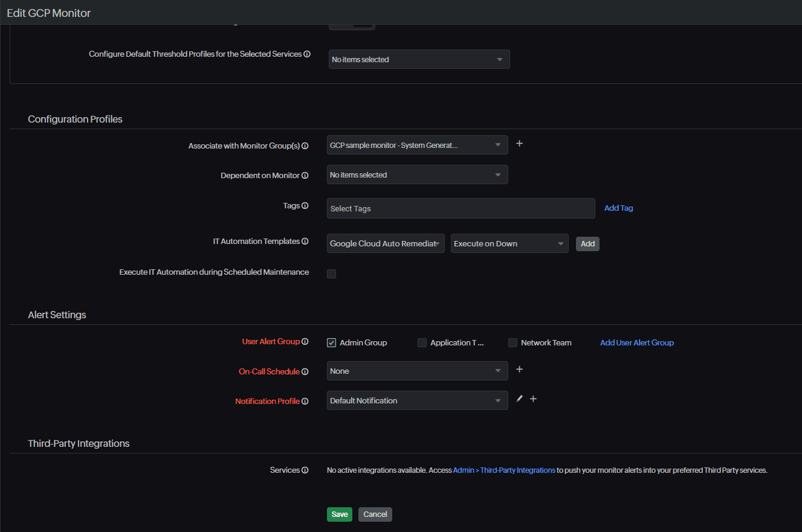Click plus icon next to On-Call Schedule
The image size is (802, 532).
point(519,370)
